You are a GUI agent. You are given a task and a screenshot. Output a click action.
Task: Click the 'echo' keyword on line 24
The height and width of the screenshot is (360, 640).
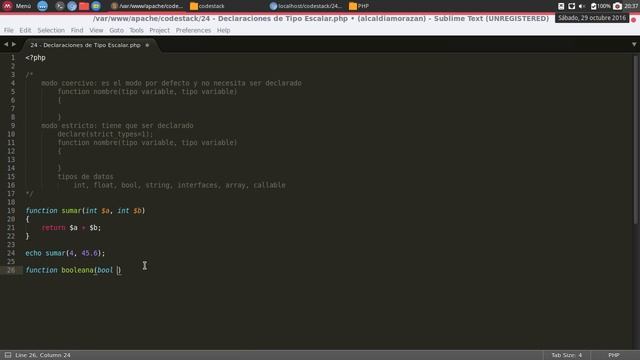click(x=33, y=253)
